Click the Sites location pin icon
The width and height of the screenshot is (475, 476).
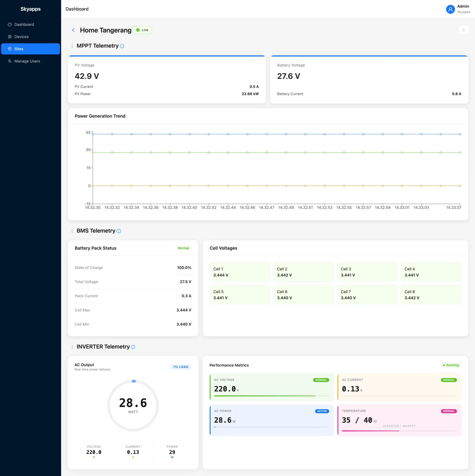pyautogui.click(x=10, y=49)
